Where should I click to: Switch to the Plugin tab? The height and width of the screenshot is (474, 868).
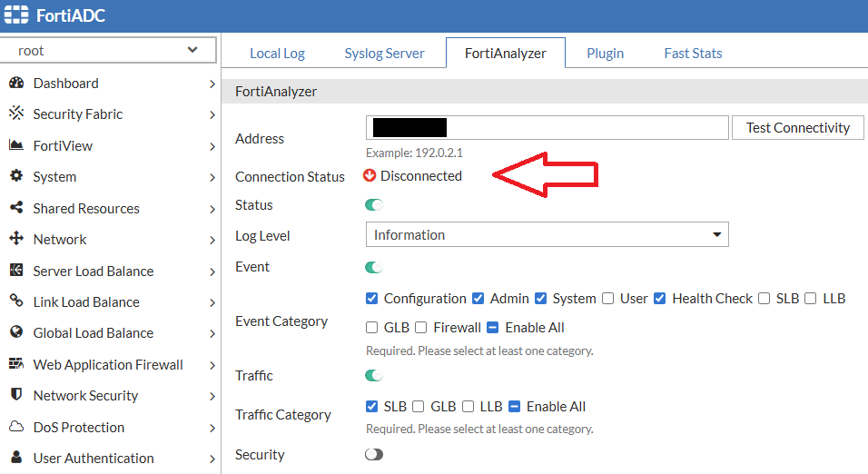click(x=605, y=54)
